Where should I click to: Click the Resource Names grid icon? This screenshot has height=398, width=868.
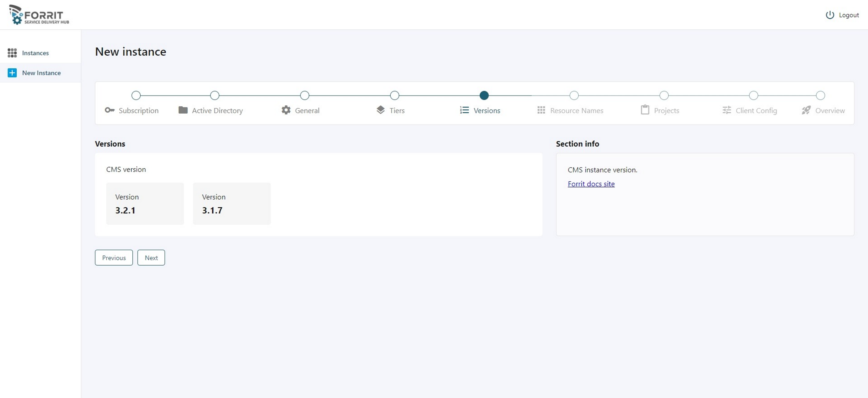(541, 110)
